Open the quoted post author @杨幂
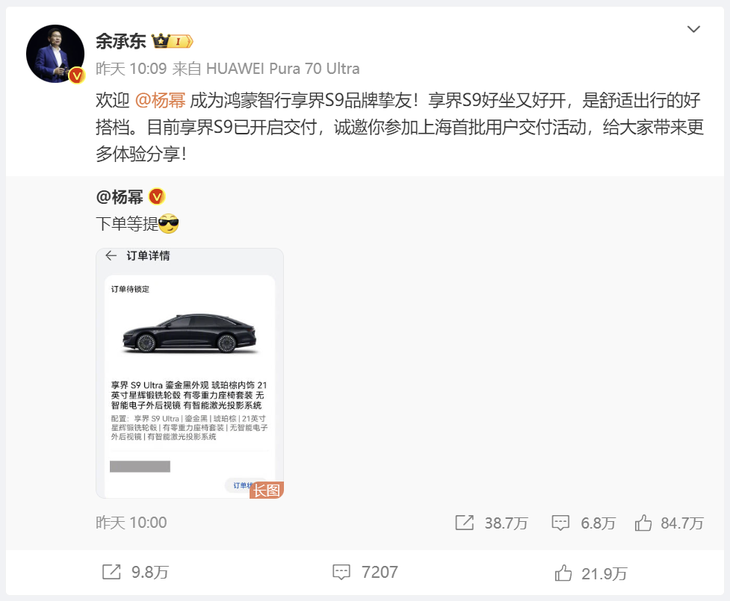730x601 pixels. pyautogui.click(x=120, y=197)
